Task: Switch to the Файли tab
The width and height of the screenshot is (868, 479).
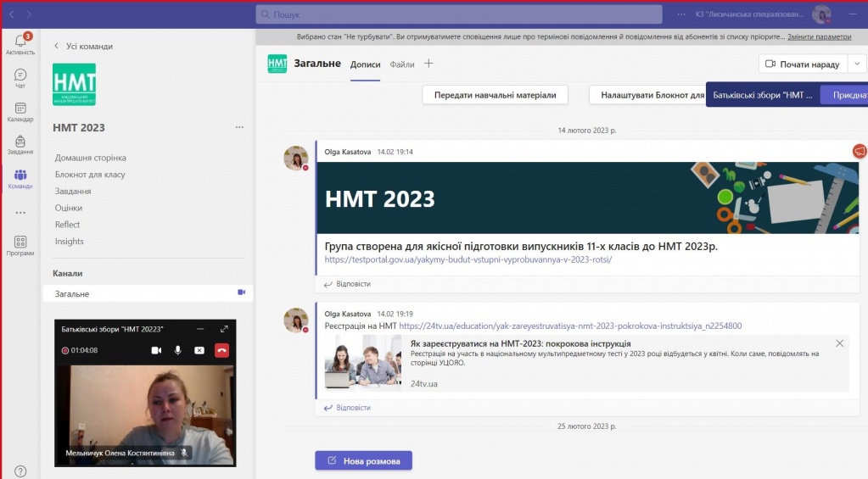Action: (x=402, y=64)
